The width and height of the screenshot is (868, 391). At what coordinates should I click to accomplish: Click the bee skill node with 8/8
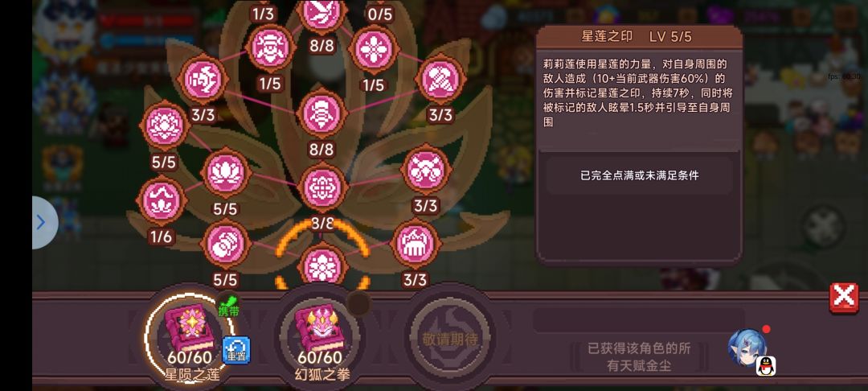pos(322,114)
